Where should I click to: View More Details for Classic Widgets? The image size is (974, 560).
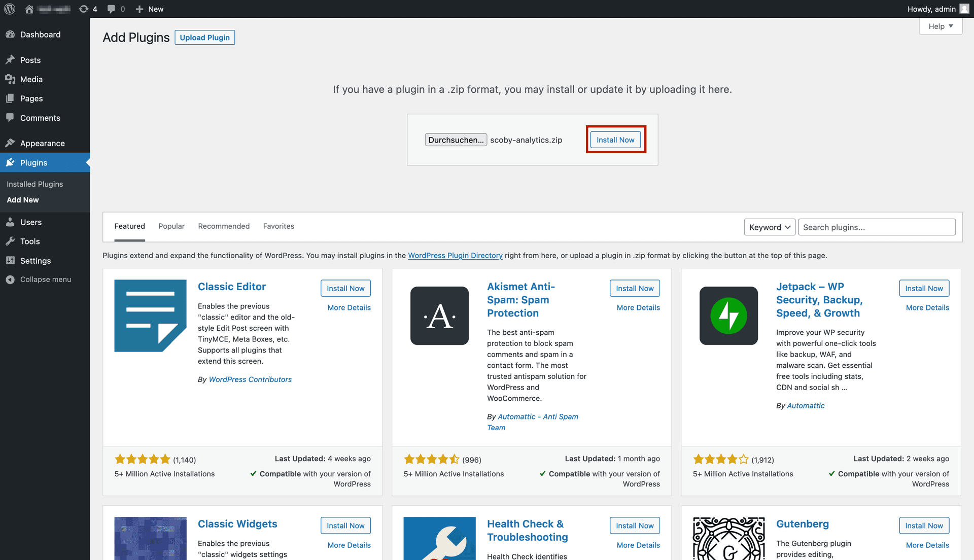[x=349, y=545]
